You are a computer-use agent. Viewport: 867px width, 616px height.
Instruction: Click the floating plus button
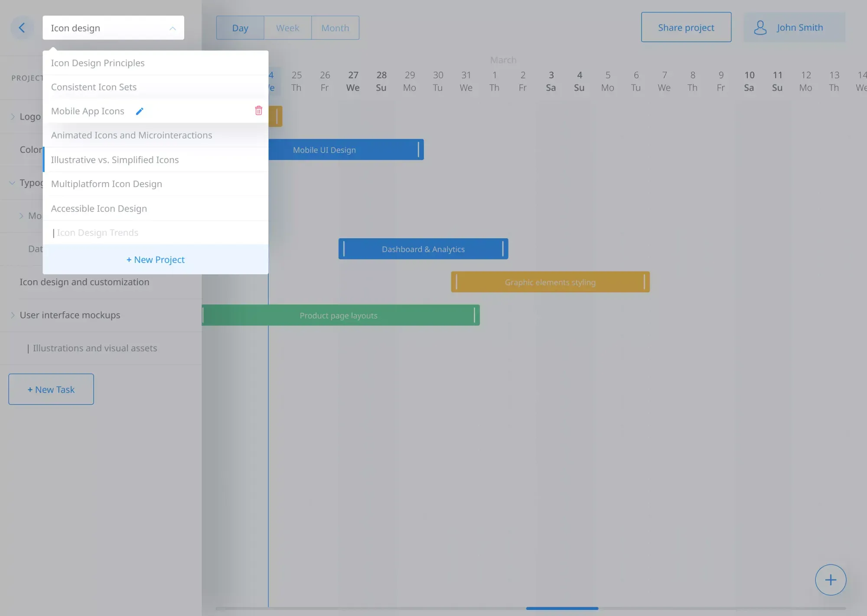coord(830,580)
